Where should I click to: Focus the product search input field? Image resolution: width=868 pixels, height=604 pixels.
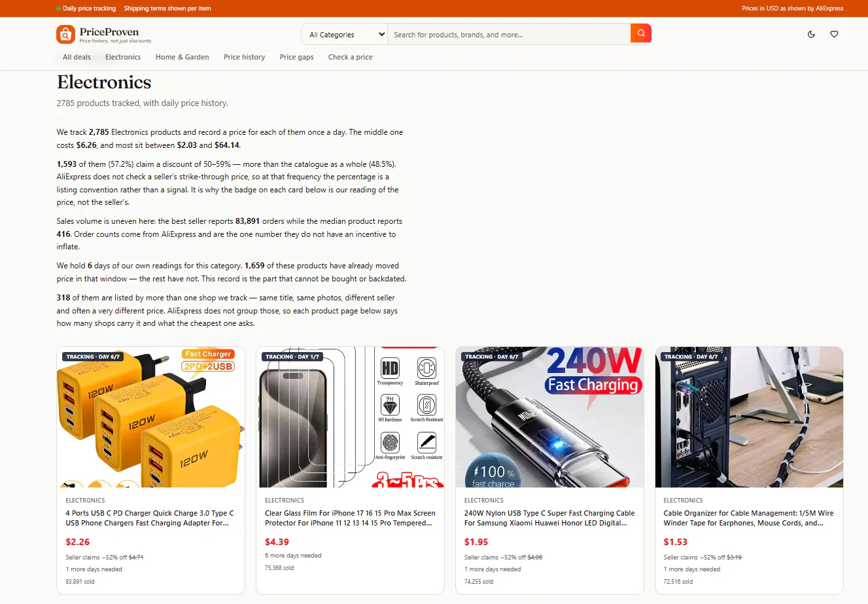[x=509, y=35]
